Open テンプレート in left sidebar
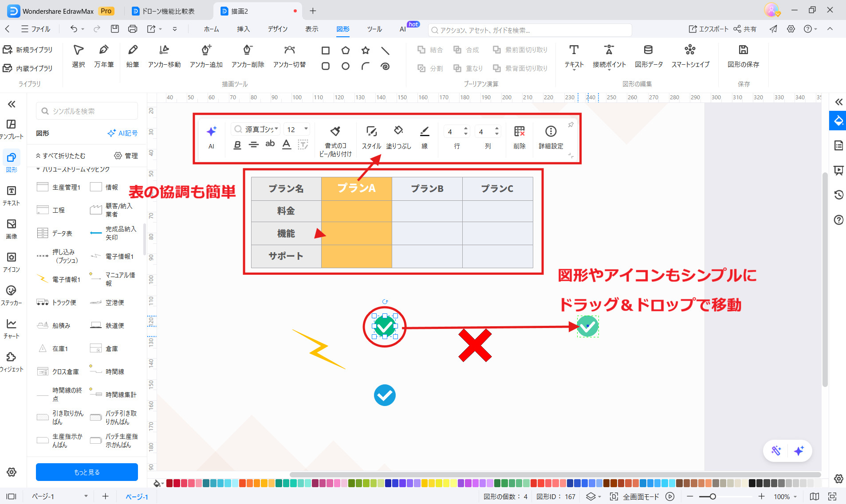Image resolution: width=846 pixels, height=504 pixels. (12, 129)
